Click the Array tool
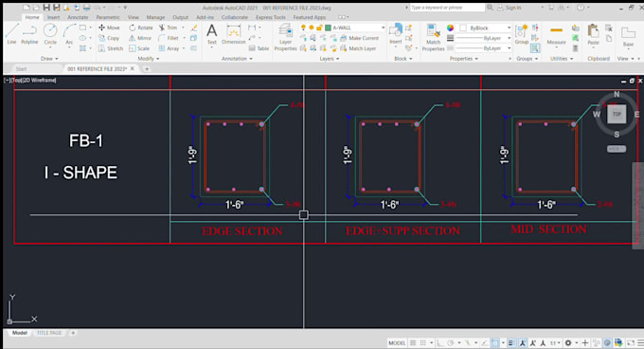This screenshot has width=644, height=349. 169,48
